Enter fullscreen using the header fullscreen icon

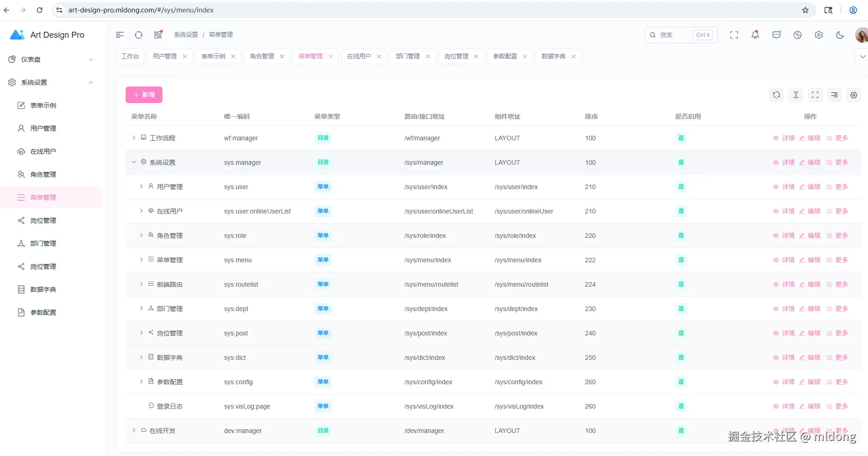tap(734, 35)
